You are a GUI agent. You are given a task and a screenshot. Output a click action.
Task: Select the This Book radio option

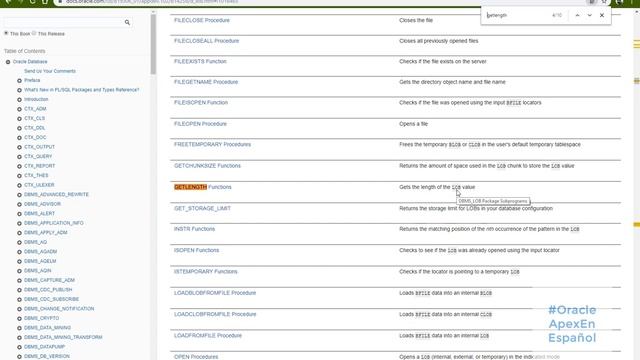pos(6,33)
